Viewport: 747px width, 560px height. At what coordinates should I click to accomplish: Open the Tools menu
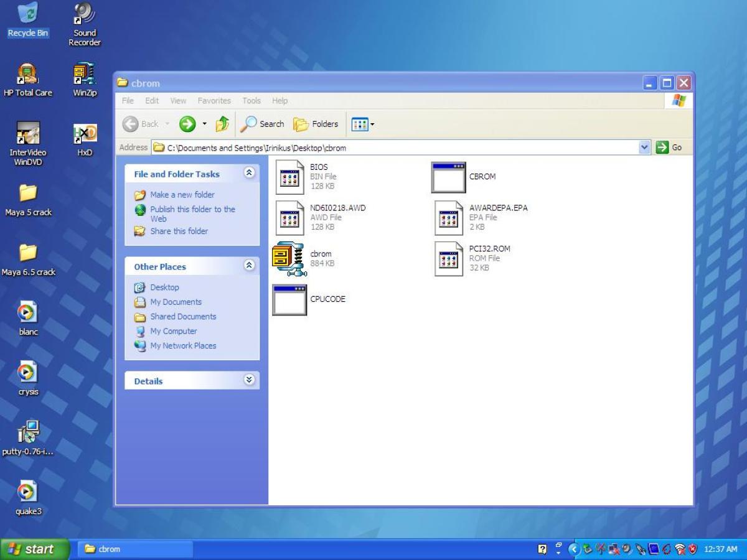pos(251,100)
